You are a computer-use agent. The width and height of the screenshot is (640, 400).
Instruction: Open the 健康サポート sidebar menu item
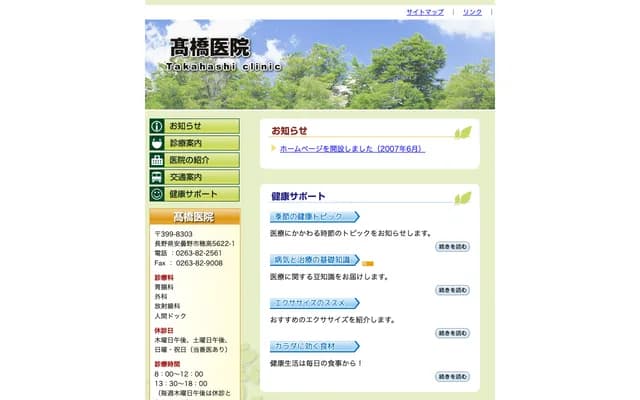(195, 194)
